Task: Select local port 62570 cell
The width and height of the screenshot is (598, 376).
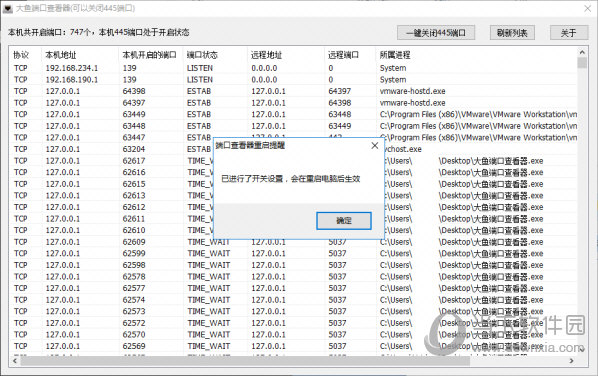Action: [x=134, y=334]
